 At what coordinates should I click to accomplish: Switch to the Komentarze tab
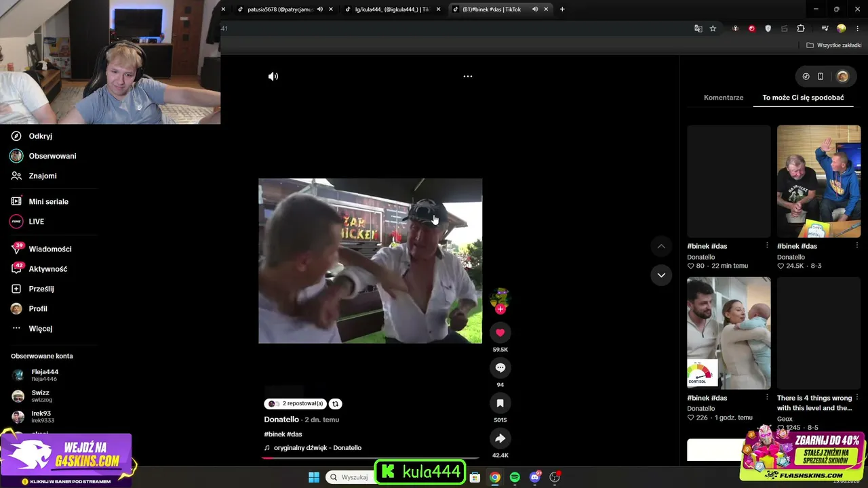tap(724, 98)
